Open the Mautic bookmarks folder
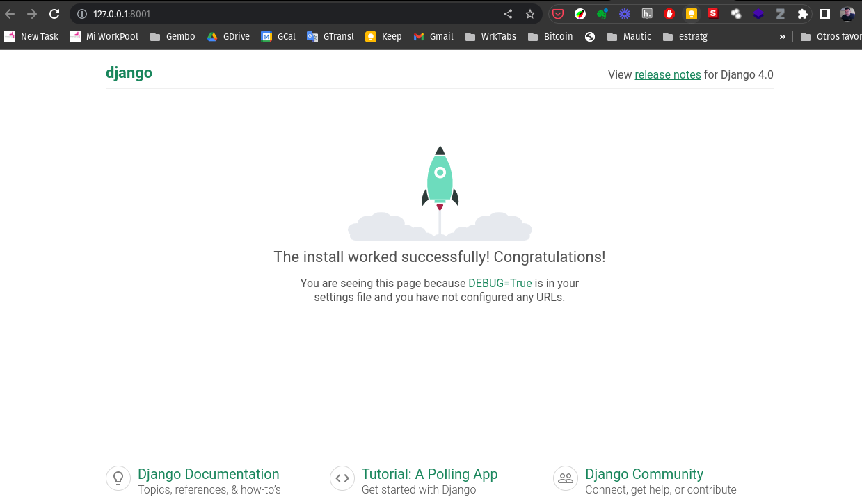 pos(629,37)
